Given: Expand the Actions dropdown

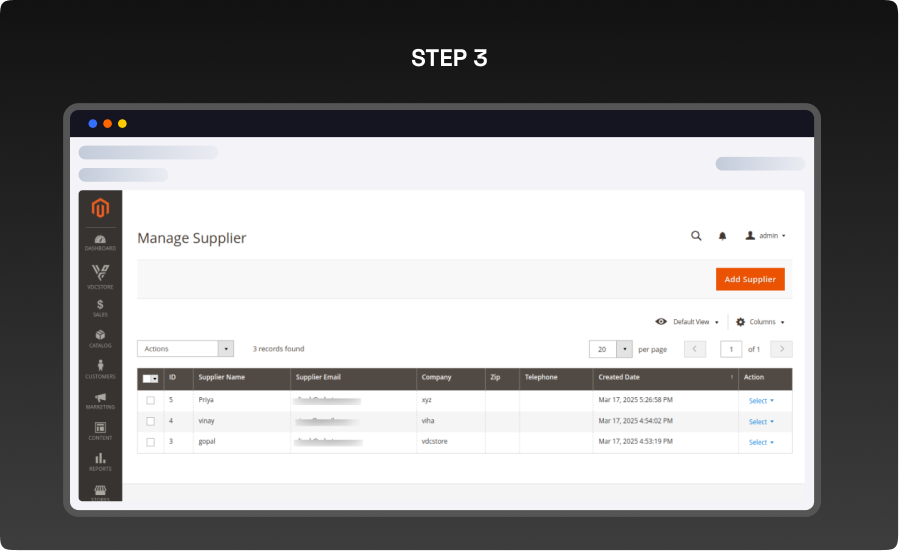Looking at the screenshot, I should [x=185, y=349].
